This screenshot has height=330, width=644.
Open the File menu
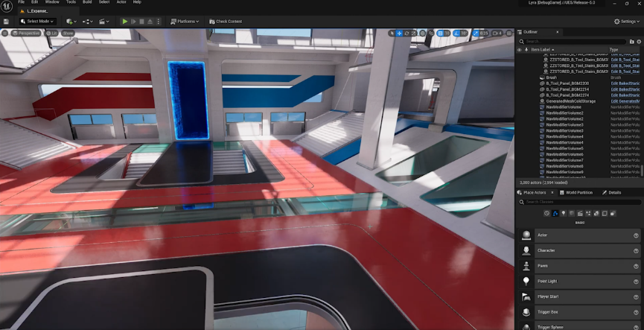pos(21,2)
